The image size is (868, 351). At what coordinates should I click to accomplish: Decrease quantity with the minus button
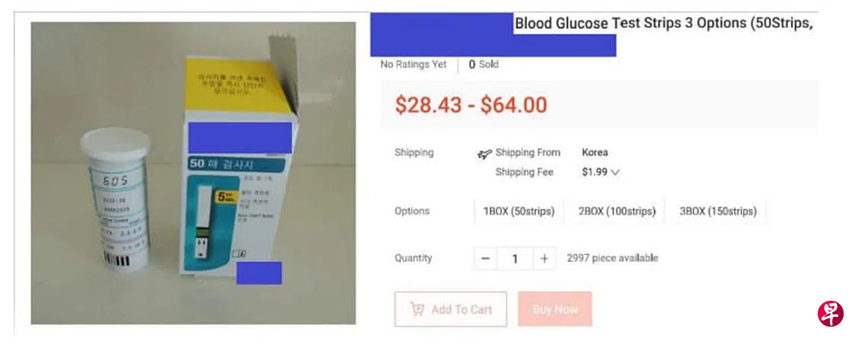pos(486,259)
